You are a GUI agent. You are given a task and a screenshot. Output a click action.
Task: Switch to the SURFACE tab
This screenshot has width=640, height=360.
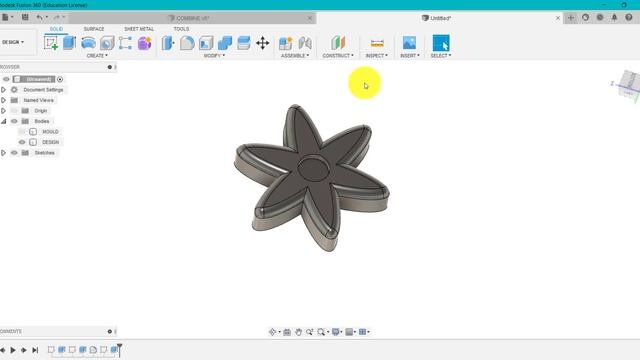[x=94, y=29]
